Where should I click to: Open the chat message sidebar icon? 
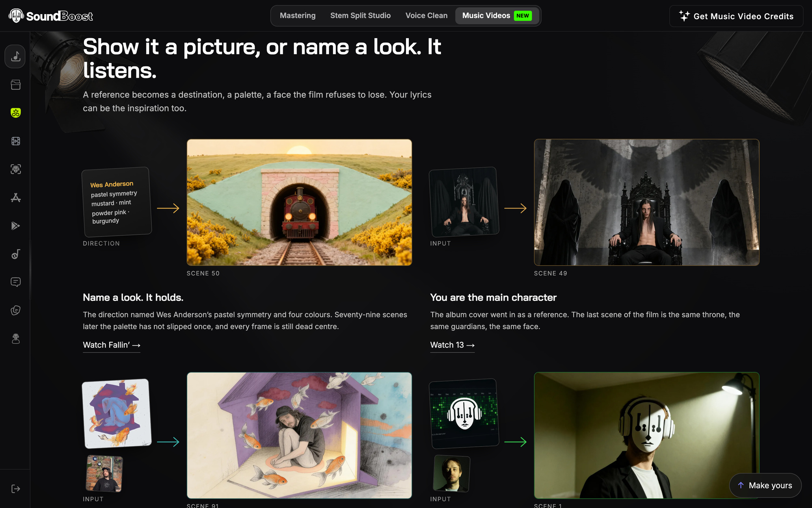(15, 282)
